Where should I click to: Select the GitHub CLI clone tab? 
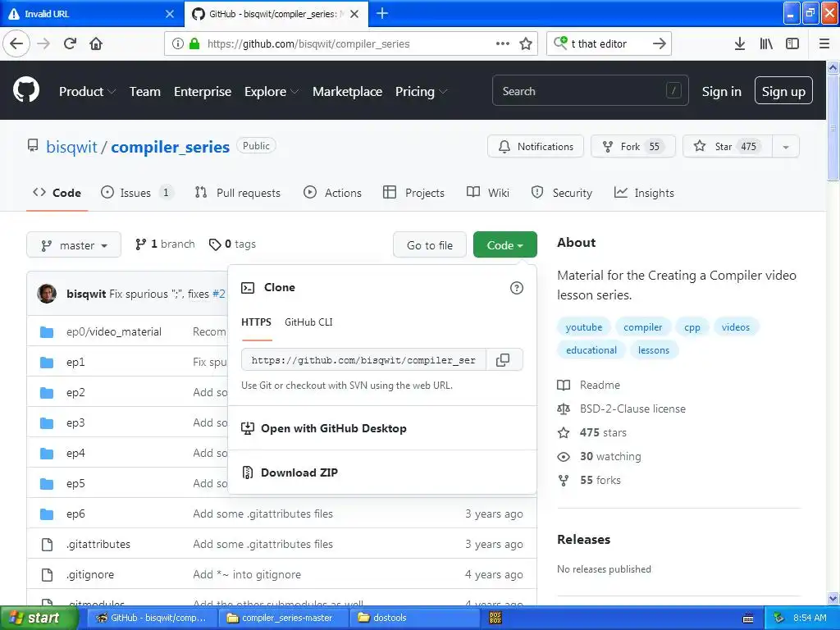coord(308,322)
